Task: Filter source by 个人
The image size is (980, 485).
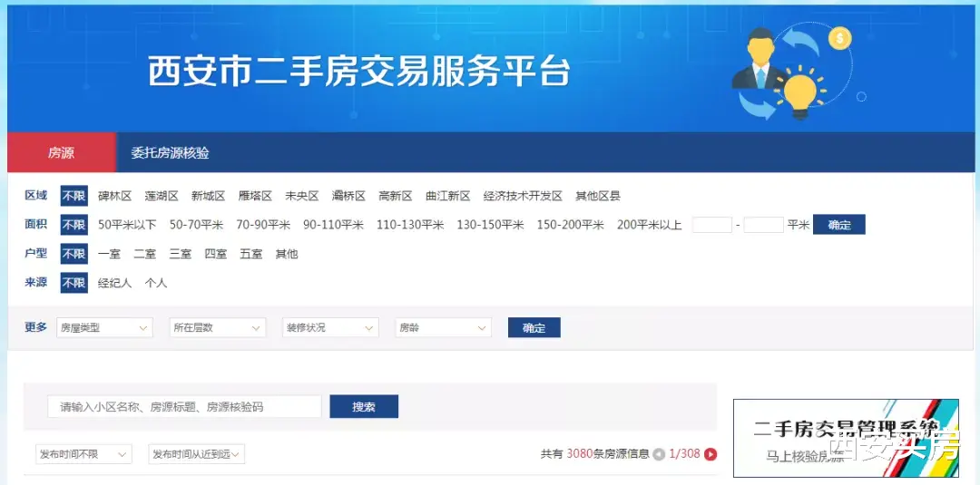Action: 156,283
